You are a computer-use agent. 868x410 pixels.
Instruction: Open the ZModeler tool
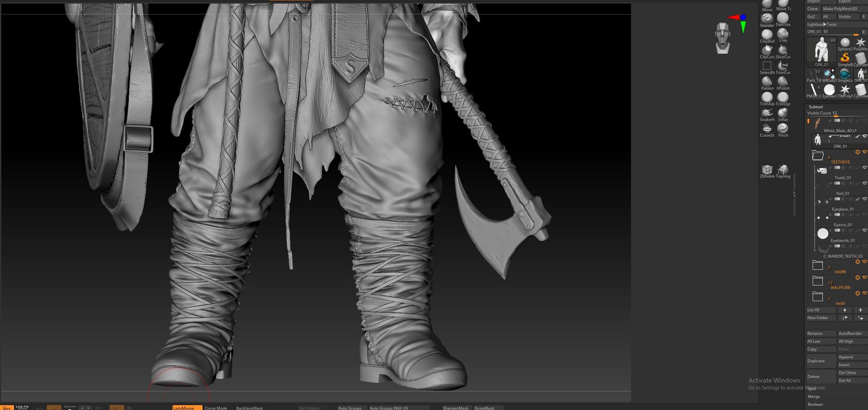767,170
